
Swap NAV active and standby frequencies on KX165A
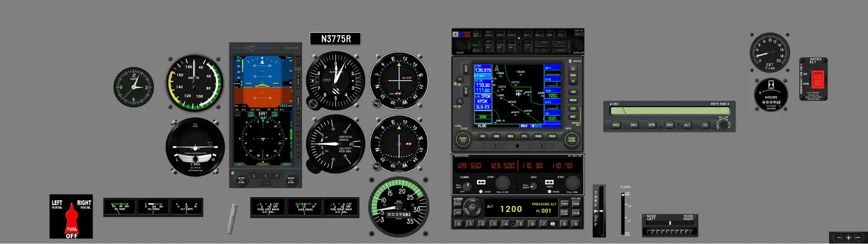tap(549, 182)
